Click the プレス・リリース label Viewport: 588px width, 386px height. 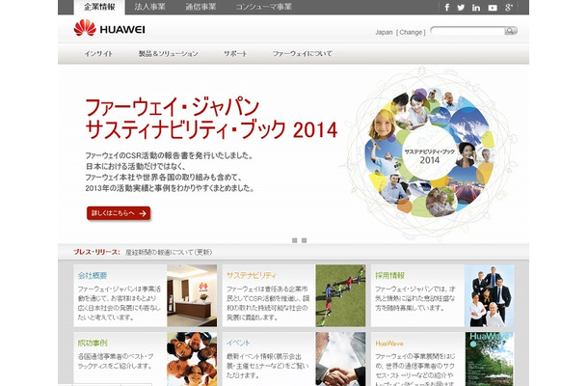pos(96,252)
